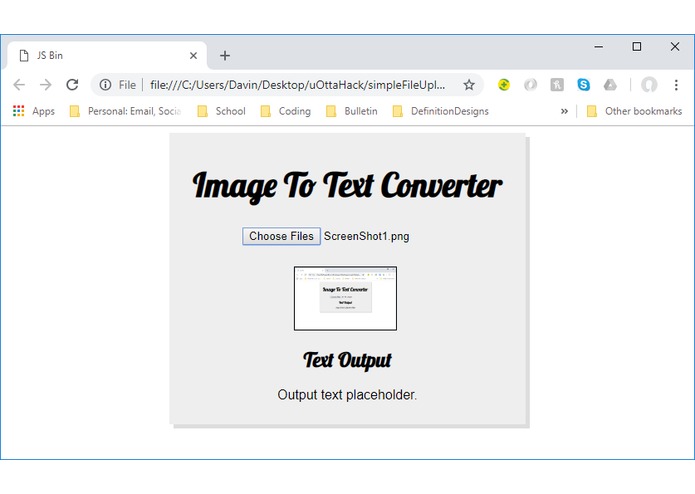Click the Choose Files button

(281, 236)
